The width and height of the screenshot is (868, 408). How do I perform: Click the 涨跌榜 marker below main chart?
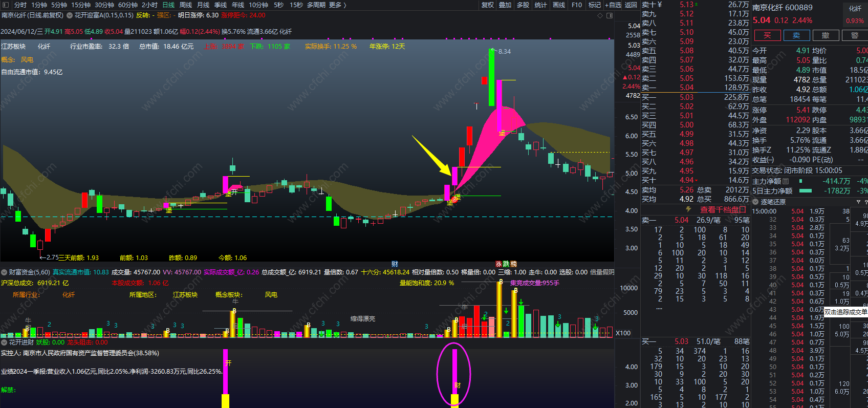[506, 264]
